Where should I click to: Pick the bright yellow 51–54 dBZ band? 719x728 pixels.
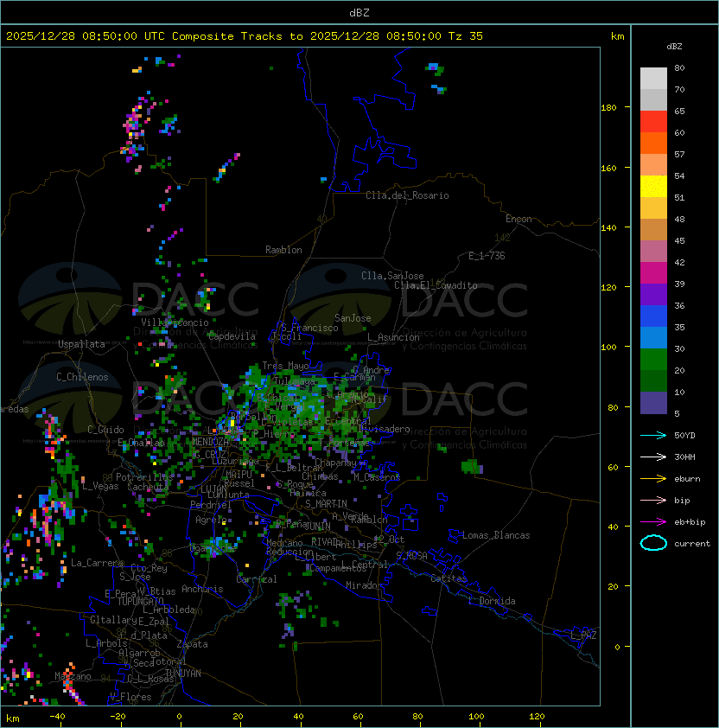tap(653, 187)
